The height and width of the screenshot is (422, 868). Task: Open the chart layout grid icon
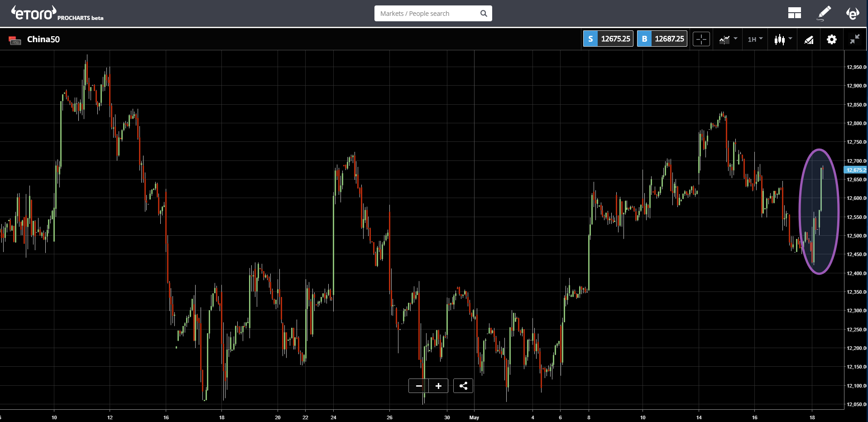click(x=795, y=13)
